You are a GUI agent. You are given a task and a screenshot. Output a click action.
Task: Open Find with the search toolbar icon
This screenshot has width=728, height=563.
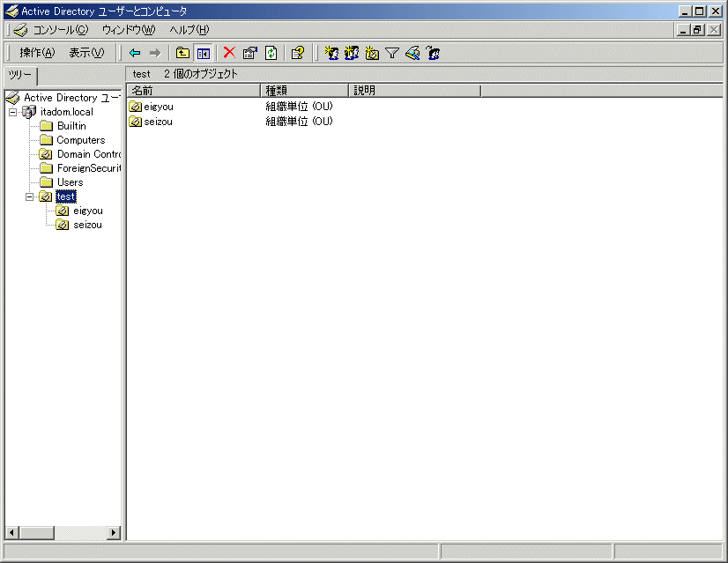tap(412, 53)
